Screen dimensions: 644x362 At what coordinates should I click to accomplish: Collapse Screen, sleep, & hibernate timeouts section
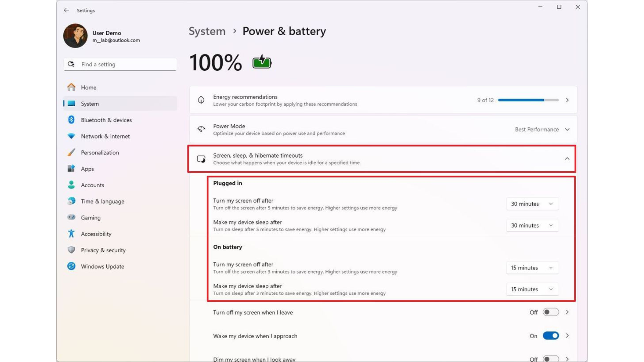pos(568,159)
